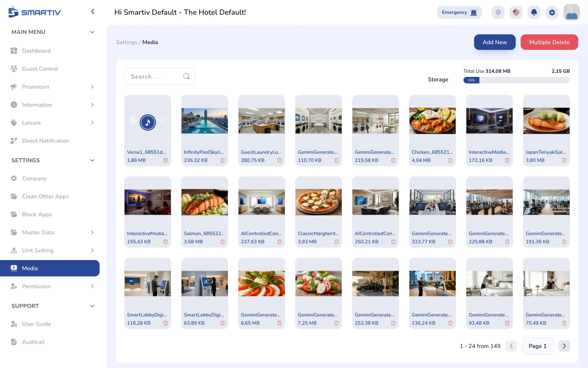The image size is (588, 368).
Task: Expand the Promotion submenu
Action: coord(92,87)
